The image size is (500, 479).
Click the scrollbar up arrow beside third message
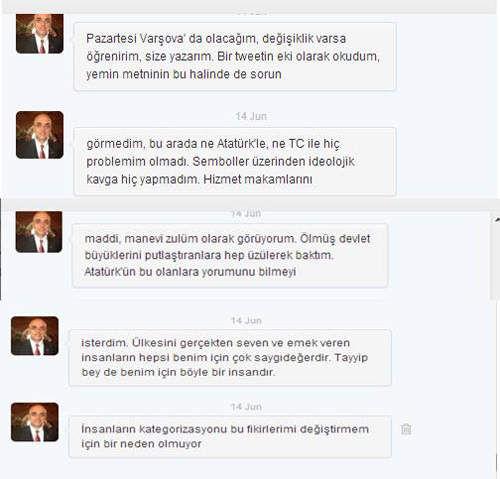click(x=497, y=219)
